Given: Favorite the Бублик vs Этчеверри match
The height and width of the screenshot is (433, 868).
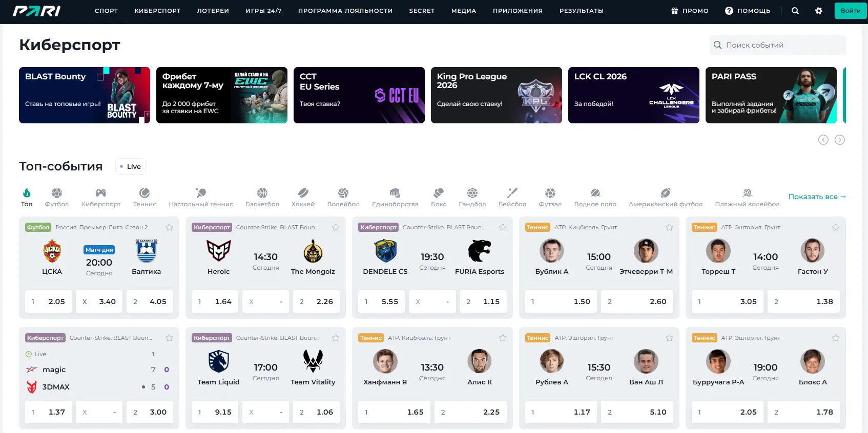Looking at the screenshot, I should pos(669,227).
